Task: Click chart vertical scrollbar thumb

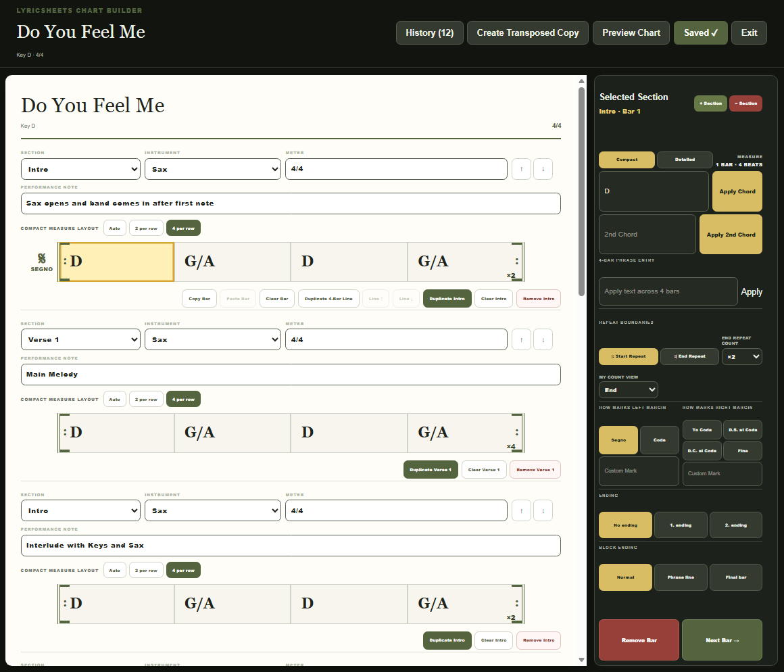Action: point(581,191)
